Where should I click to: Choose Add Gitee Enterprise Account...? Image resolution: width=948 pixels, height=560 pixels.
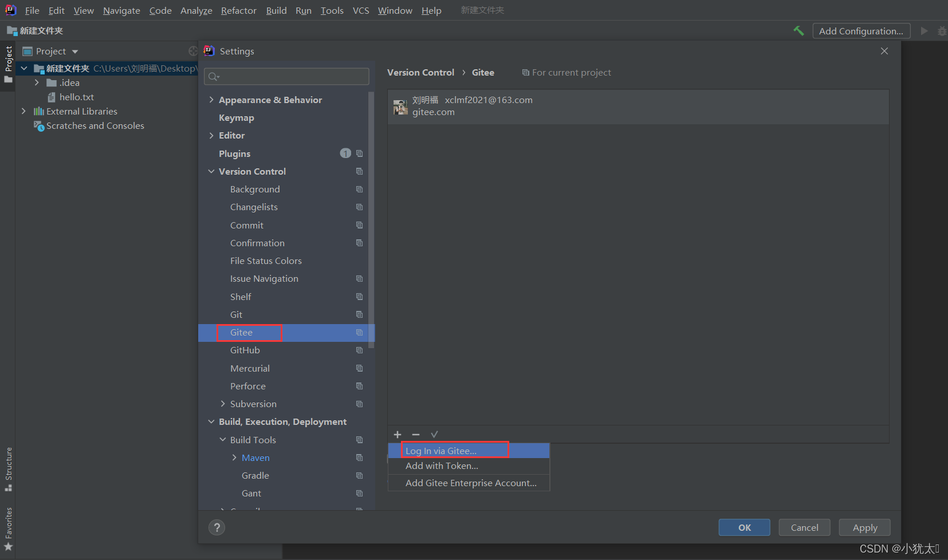coord(469,483)
